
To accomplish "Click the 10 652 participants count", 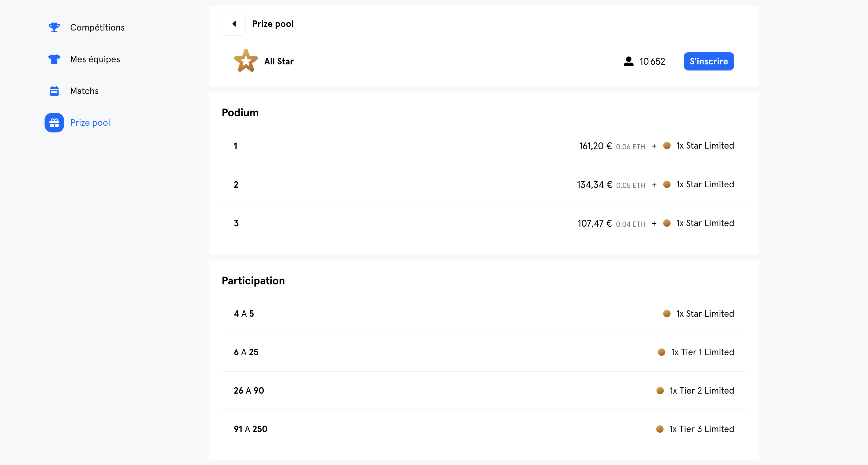I will [x=652, y=61].
